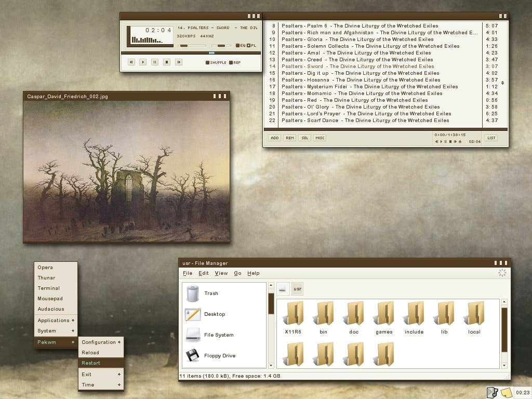
Task: Click the usr path bar button
Action: [x=297, y=289]
